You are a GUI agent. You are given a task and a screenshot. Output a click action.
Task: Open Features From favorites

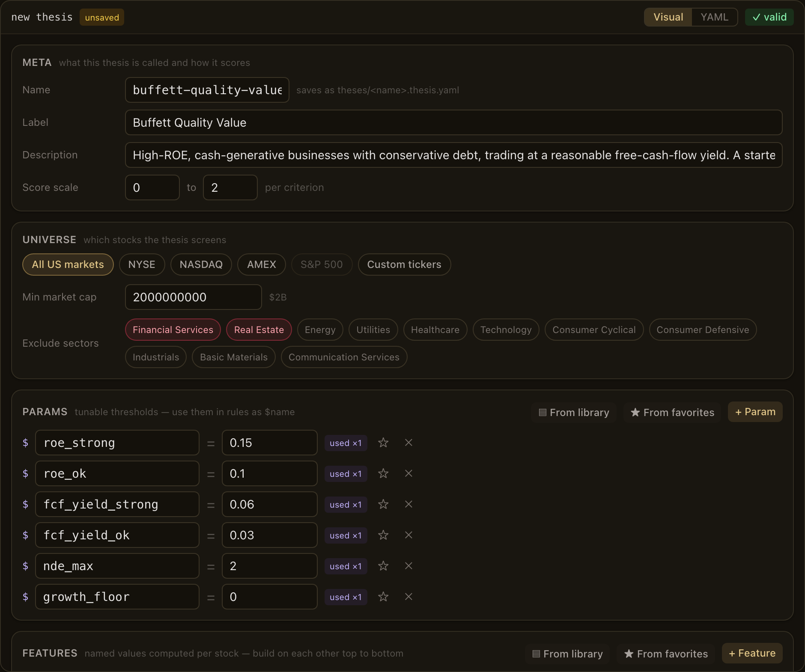(666, 654)
